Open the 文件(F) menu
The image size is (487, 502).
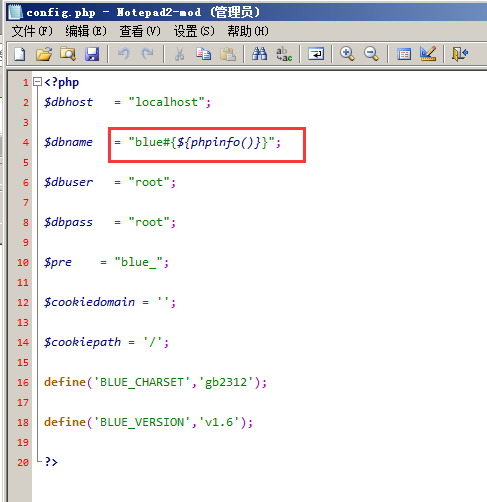point(32,31)
